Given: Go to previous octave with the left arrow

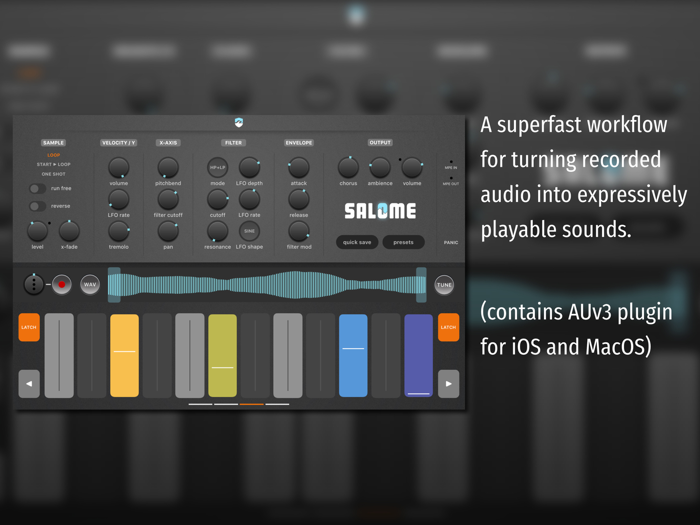Looking at the screenshot, I should [29, 383].
